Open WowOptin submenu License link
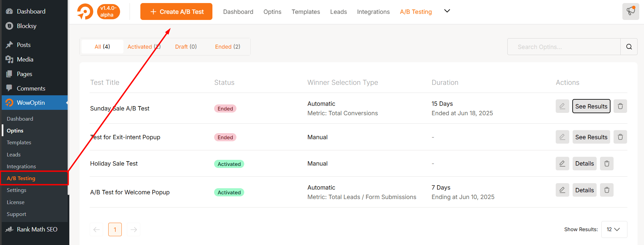Screen dimensions: 644x245 click(16, 202)
